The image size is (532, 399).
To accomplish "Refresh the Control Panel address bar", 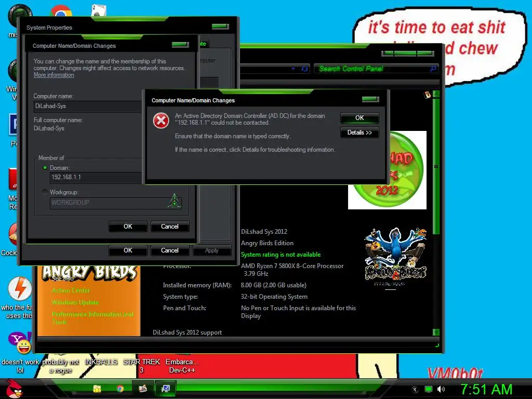I will 304,69.
